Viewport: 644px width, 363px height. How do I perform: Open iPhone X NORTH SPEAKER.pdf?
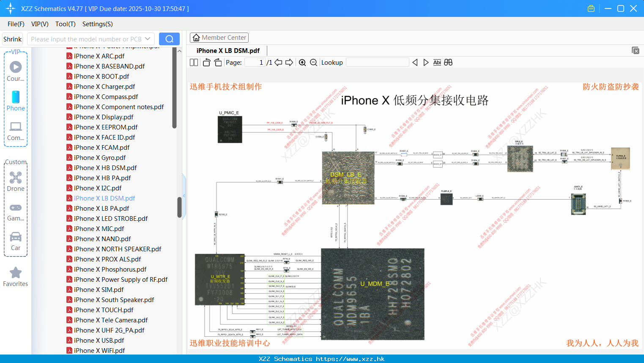tap(118, 249)
